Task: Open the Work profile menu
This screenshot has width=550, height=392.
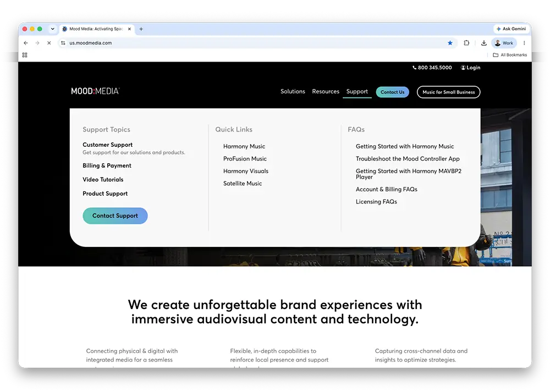Action: pyautogui.click(x=504, y=43)
